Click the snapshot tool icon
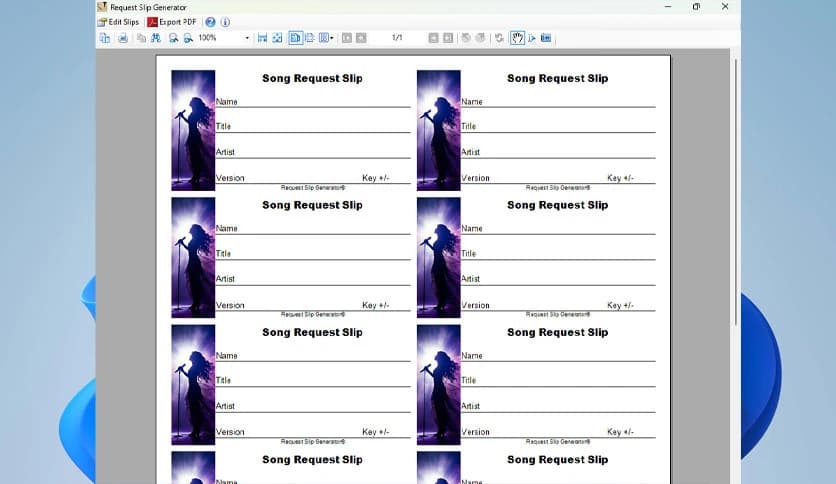This screenshot has width=836, height=484. click(x=546, y=38)
